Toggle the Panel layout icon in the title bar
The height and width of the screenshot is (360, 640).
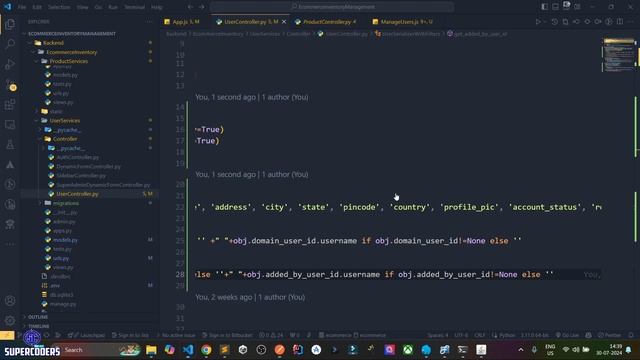556,7
